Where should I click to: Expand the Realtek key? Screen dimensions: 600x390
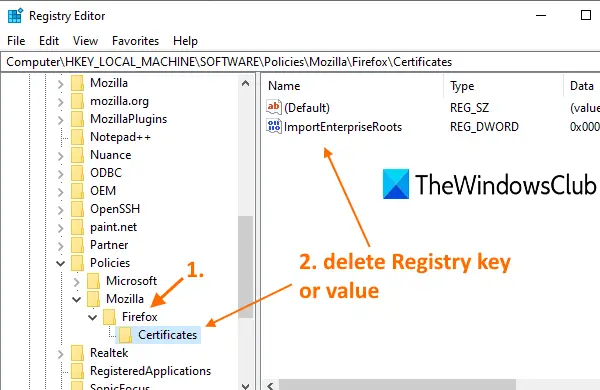[60, 353]
